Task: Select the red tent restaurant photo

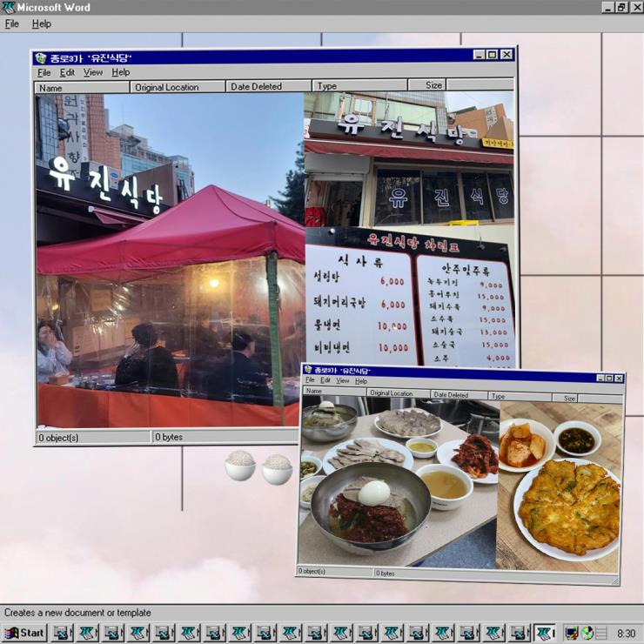Action: pos(170,260)
